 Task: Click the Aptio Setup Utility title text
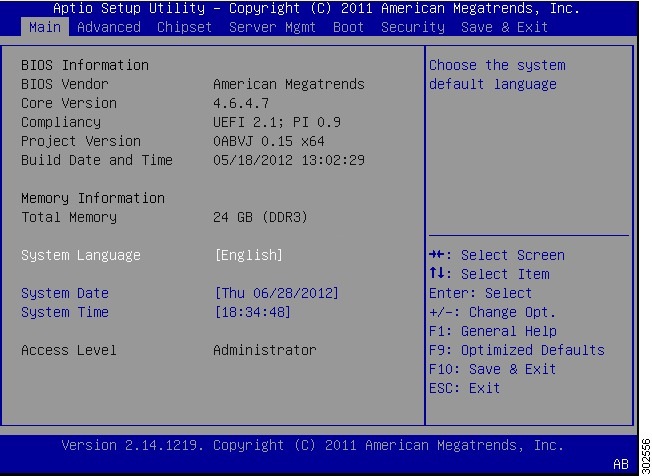129,8
